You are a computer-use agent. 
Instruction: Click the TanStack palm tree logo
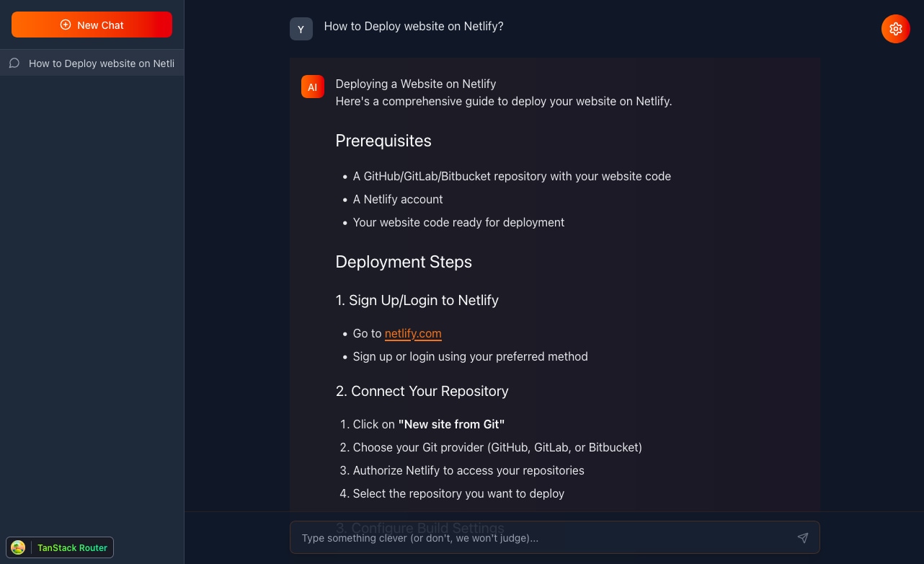coord(18,547)
